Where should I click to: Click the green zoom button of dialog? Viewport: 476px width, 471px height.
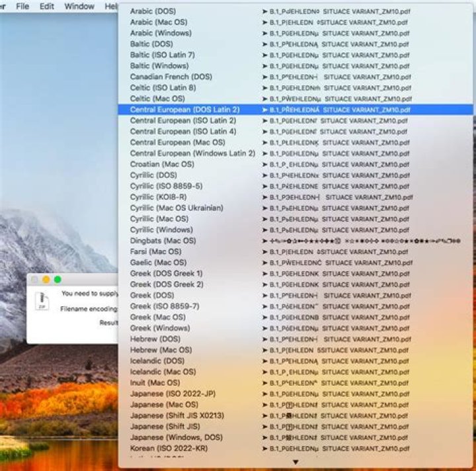pyautogui.click(x=58, y=280)
